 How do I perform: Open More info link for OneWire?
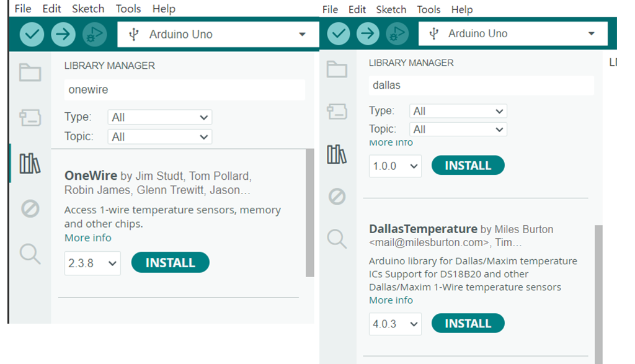[x=88, y=237]
